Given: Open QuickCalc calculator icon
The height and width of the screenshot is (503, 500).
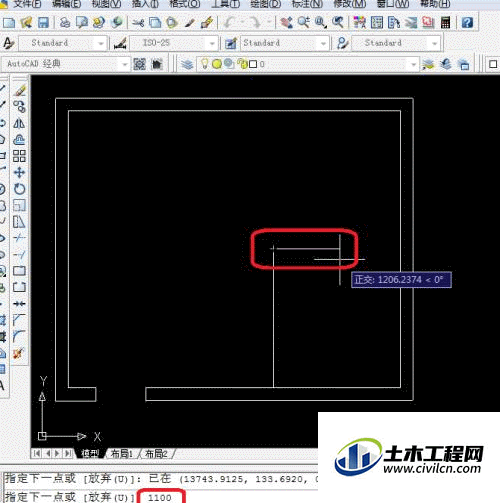Looking at the screenshot, I should point(445,23).
